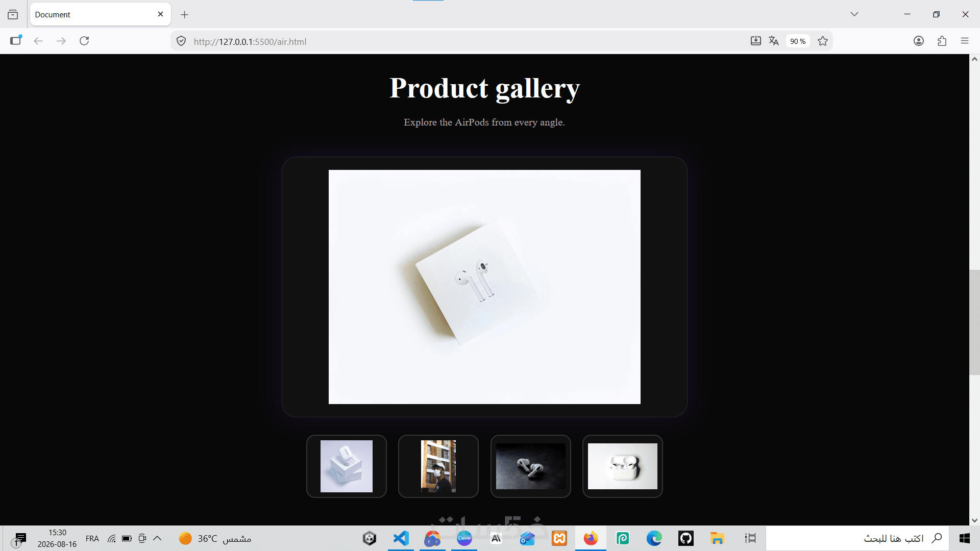The height and width of the screenshot is (551, 980).
Task: Click the page scroll up arrow
Action: pyautogui.click(x=974, y=59)
